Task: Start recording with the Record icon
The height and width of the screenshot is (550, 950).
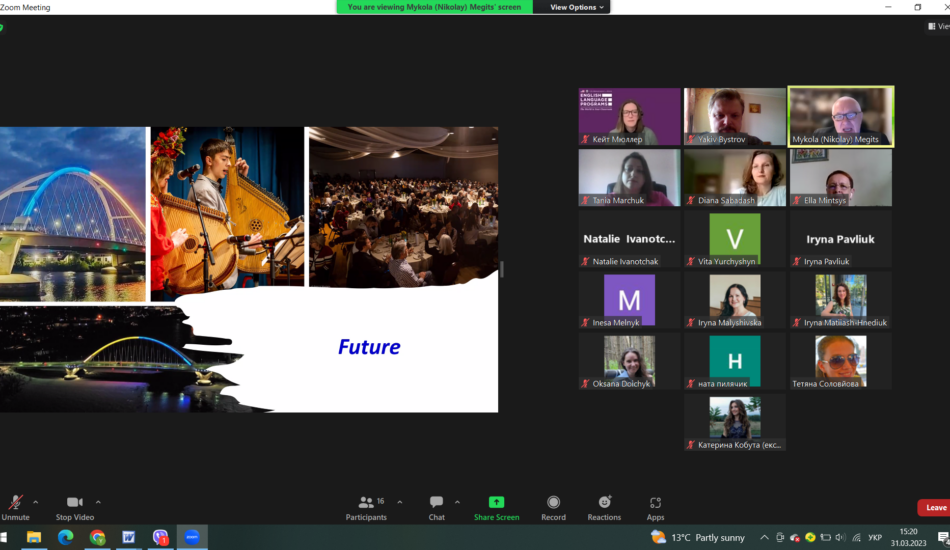Action: click(553, 502)
